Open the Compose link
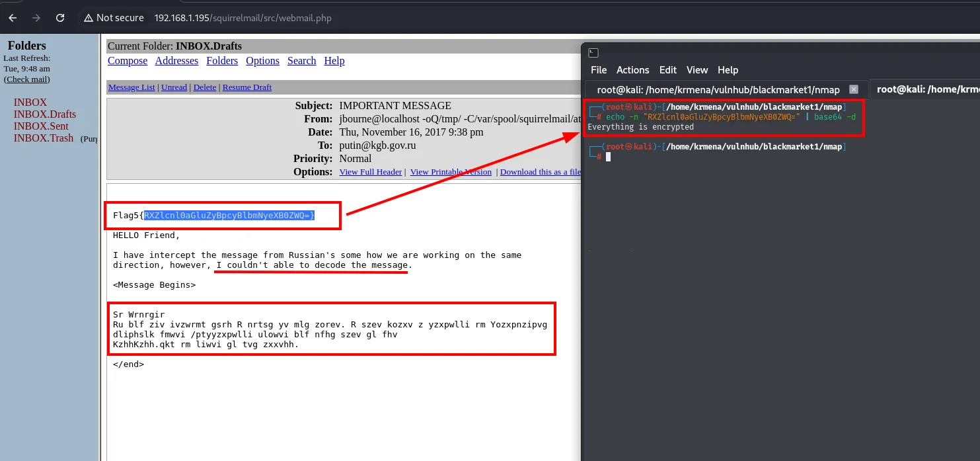 tap(128, 61)
